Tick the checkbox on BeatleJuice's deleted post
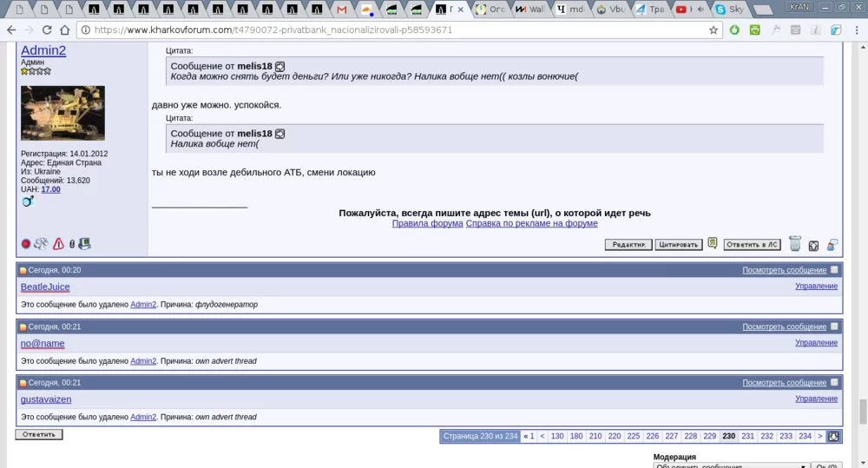Image resolution: width=868 pixels, height=468 pixels. pyautogui.click(x=834, y=270)
